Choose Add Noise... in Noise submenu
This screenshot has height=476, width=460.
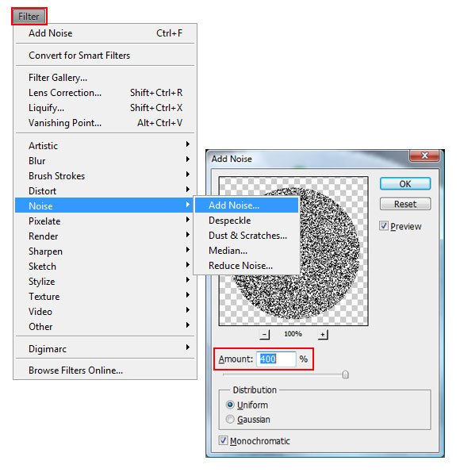pos(247,205)
